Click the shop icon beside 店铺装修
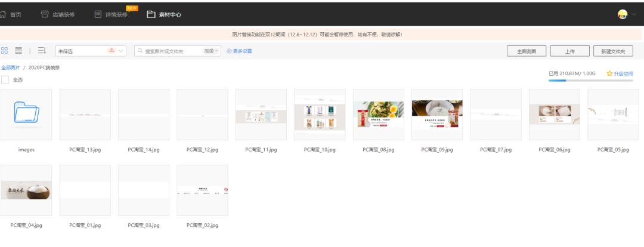Image resolution: width=644 pixels, height=247 pixels. (45, 14)
